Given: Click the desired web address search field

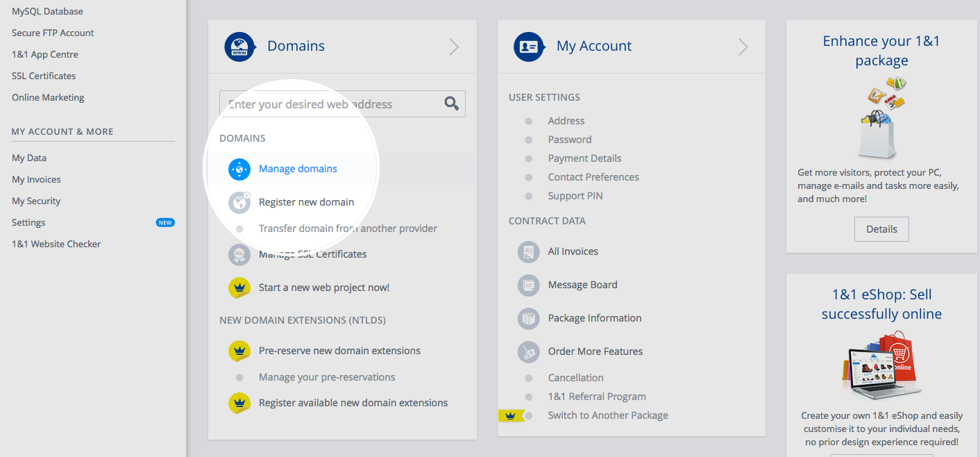Looking at the screenshot, I should click(x=330, y=104).
